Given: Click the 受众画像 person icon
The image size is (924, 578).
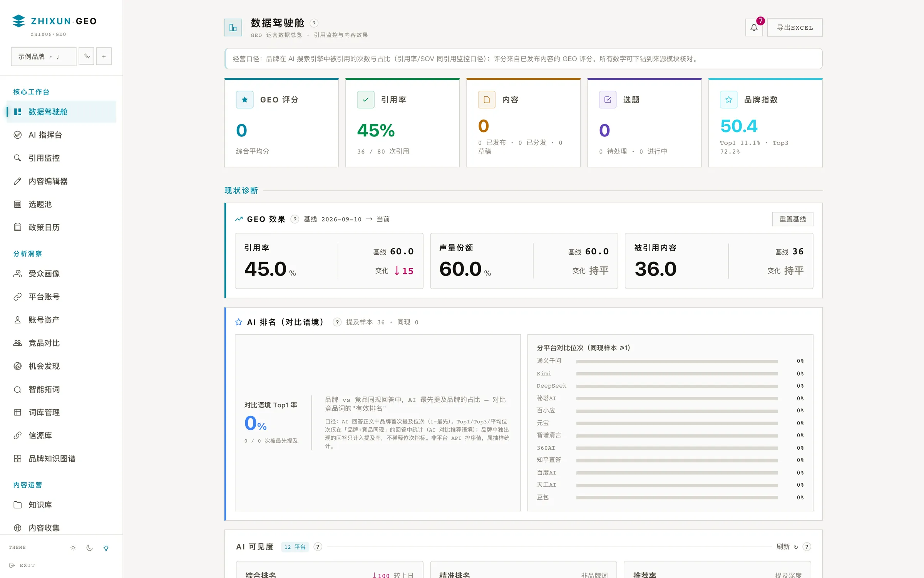Looking at the screenshot, I should pyautogui.click(x=18, y=274).
